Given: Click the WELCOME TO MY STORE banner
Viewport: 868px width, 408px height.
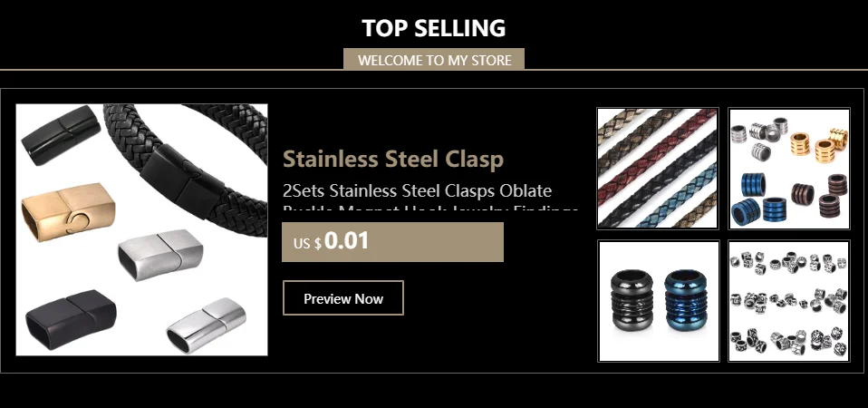Looking at the screenshot, I should [x=434, y=60].
